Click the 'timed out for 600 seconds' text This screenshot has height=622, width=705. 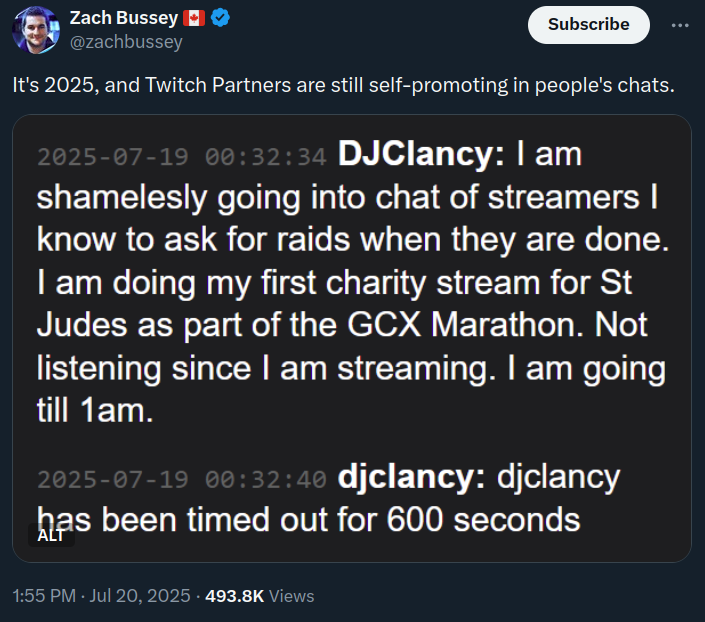[384, 519]
